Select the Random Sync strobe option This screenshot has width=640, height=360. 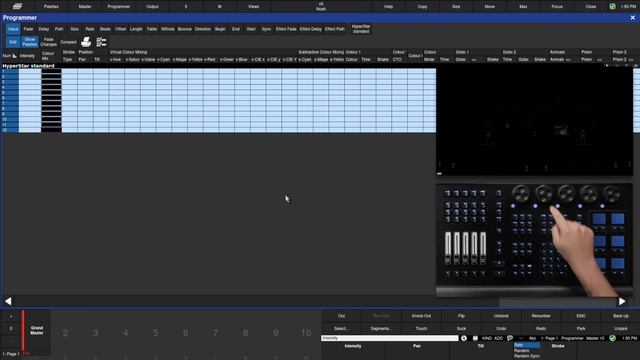[x=527, y=356]
